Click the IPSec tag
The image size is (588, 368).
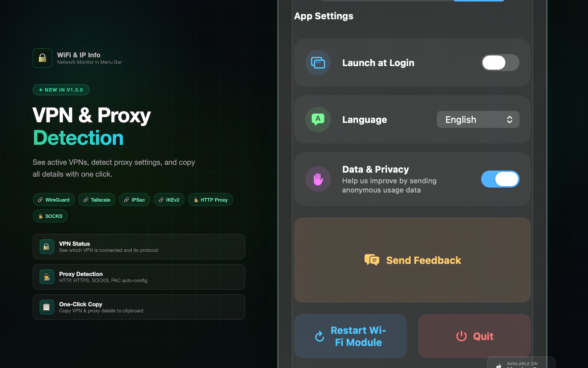134,200
